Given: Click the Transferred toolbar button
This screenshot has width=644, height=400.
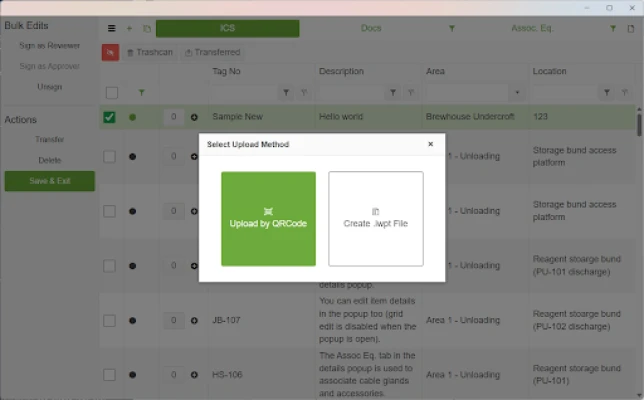Looking at the screenshot, I should [x=212, y=52].
